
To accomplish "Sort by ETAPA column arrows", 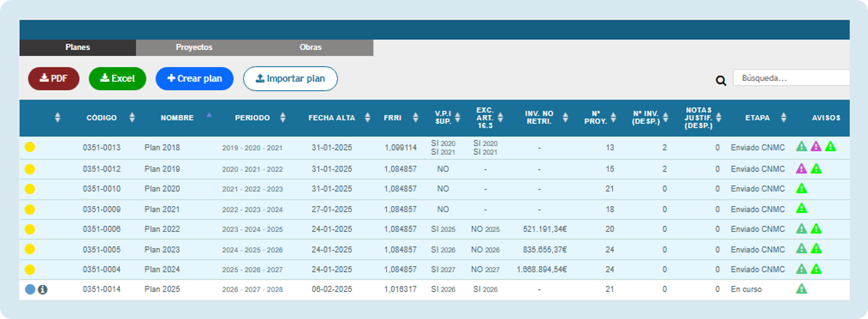I will (x=783, y=118).
